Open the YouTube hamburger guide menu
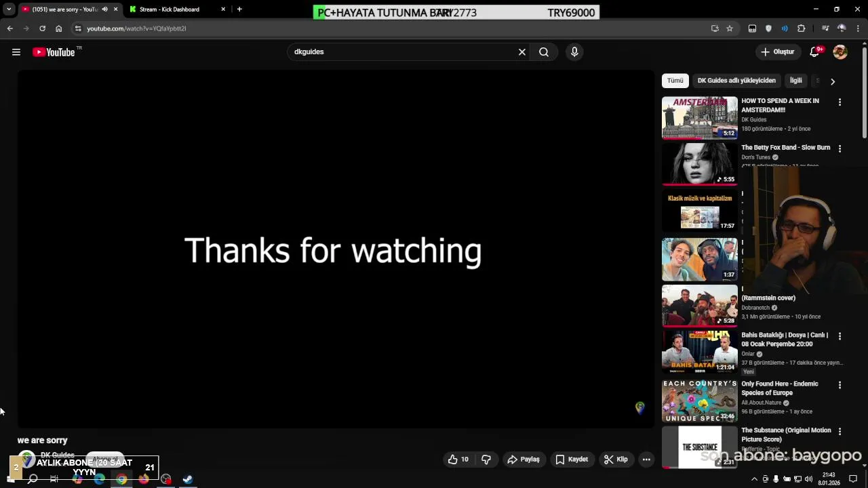 click(16, 52)
